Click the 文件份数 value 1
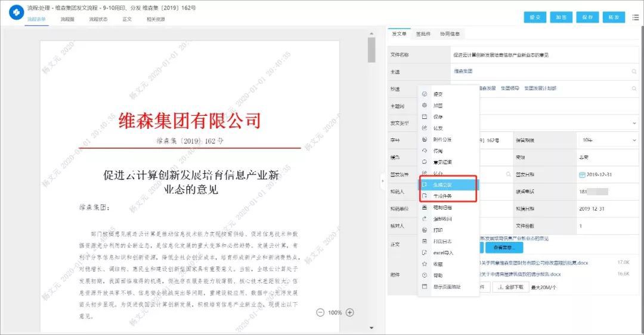644x335 pixels. 580,226
